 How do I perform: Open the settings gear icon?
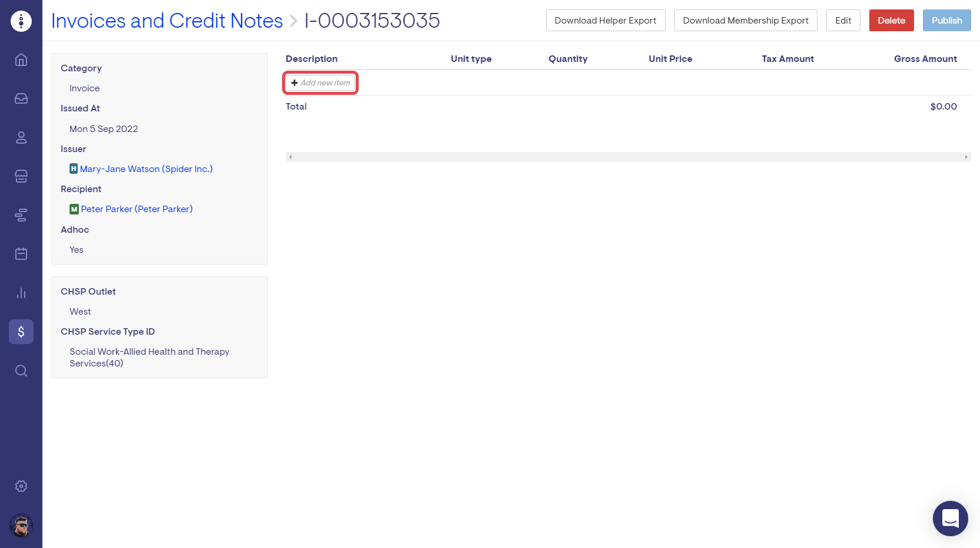coord(21,486)
